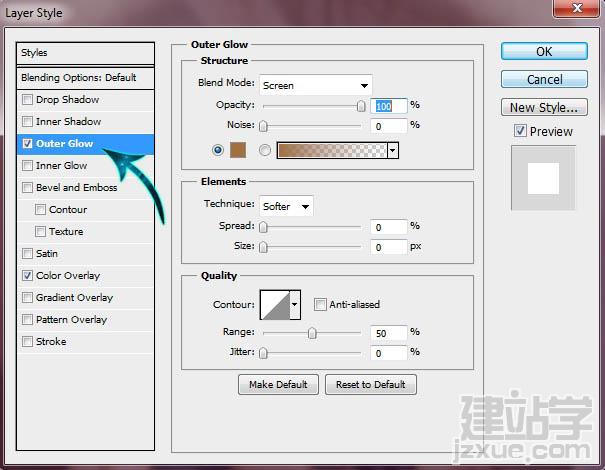Viewport: 605px width, 470px height.
Task: Toggle the Anti-aliased checkbox
Action: click(320, 304)
